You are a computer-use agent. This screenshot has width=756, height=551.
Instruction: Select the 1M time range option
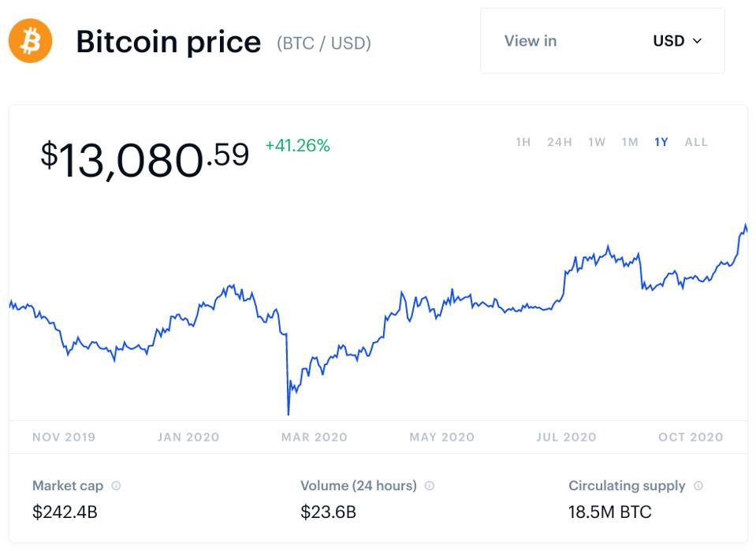tap(629, 143)
